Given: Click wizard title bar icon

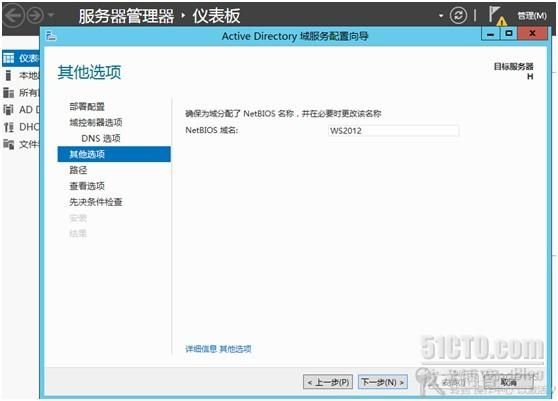Looking at the screenshot, I should coord(51,36).
